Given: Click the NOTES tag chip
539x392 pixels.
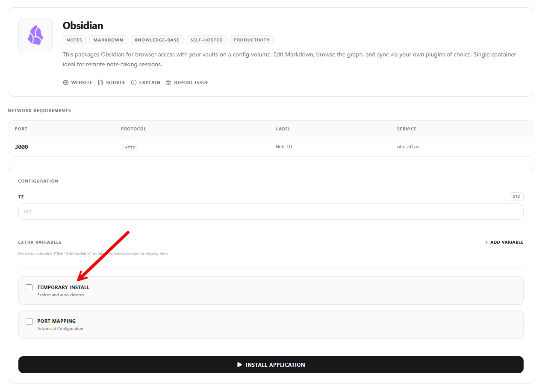Looking at the screenshot, I should pyautogui.click(x=74, y=40).
